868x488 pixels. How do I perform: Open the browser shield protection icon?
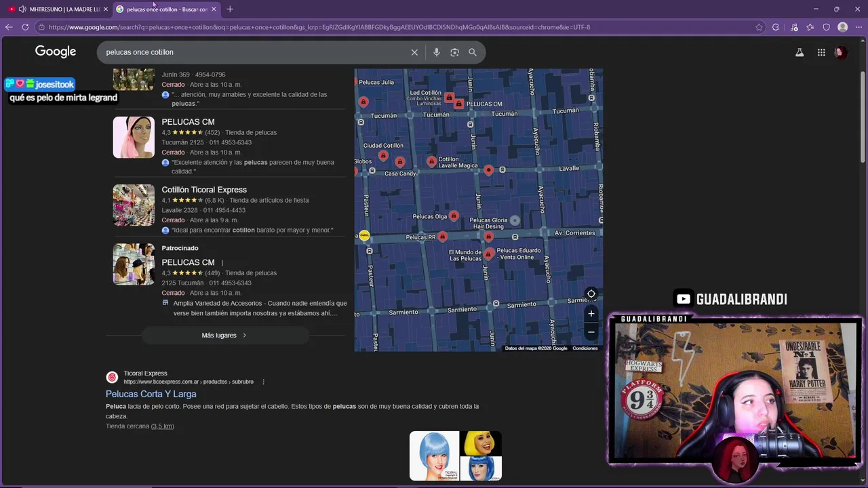point(826,27)
